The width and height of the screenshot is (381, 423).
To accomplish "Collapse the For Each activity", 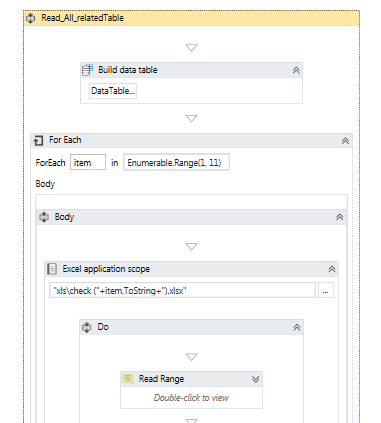I will coord(345,141).
